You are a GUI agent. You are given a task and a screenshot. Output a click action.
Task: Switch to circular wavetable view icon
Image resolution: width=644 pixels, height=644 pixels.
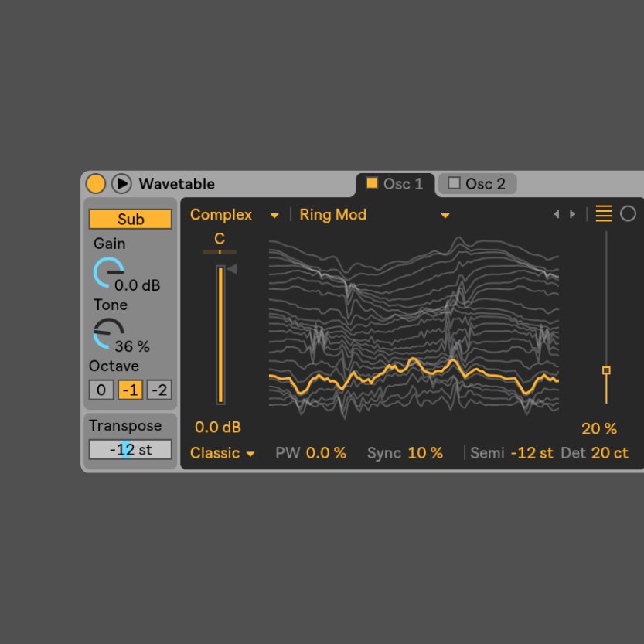click(x=628, y=213)
